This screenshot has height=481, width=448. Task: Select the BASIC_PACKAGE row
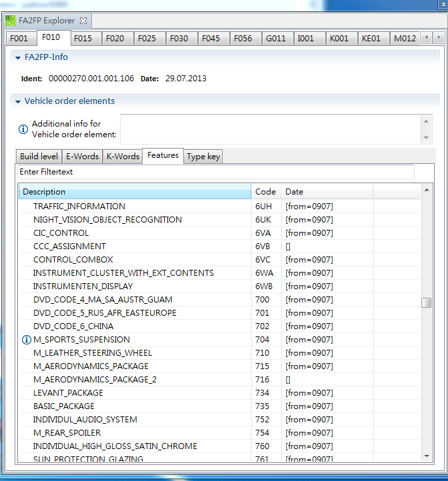pyautogui.click(x=219, y=406)
